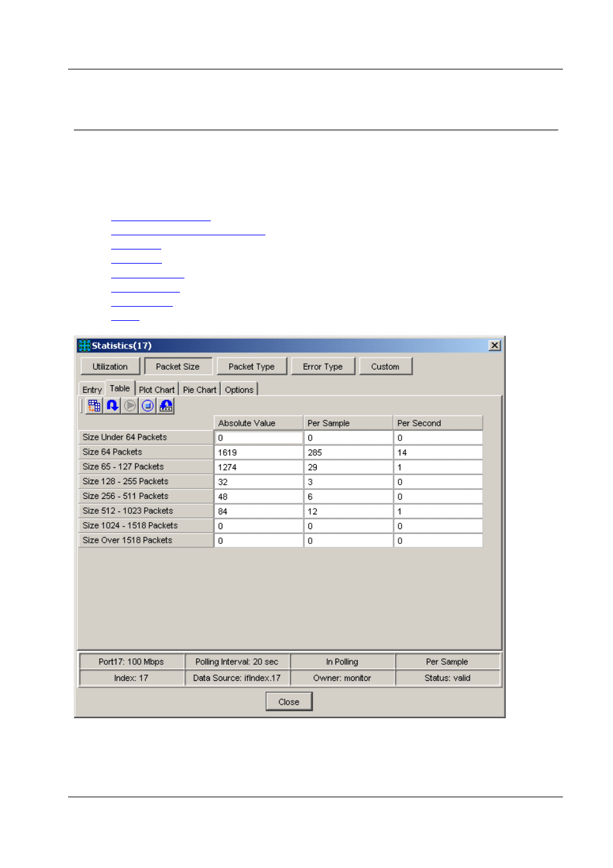Click the last toolbar icon with arrow over box

(166, 406)
